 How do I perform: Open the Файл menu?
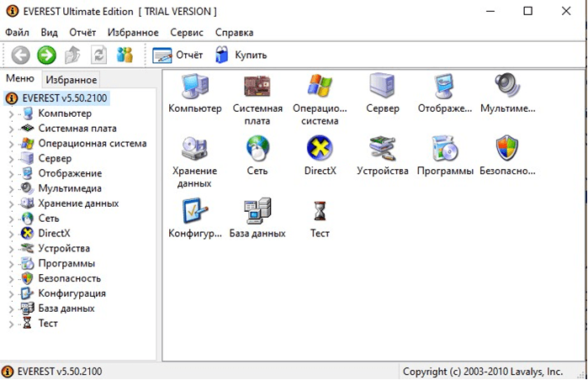17,33
